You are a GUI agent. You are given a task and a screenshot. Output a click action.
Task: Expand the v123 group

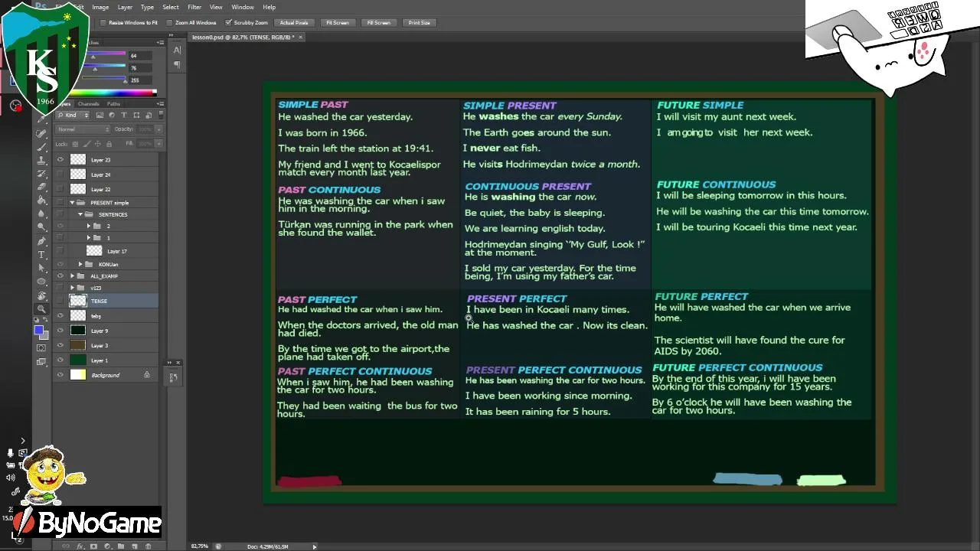[x=73, y=289]
